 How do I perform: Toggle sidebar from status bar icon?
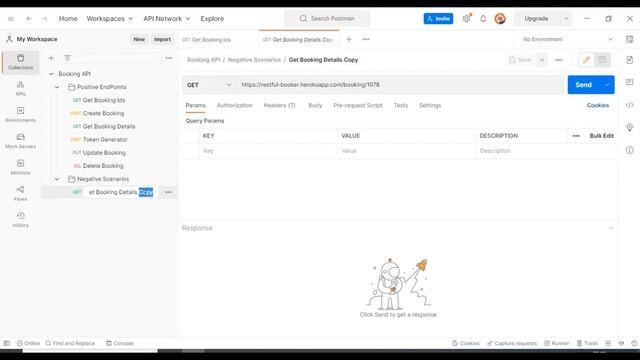[7, 343]
